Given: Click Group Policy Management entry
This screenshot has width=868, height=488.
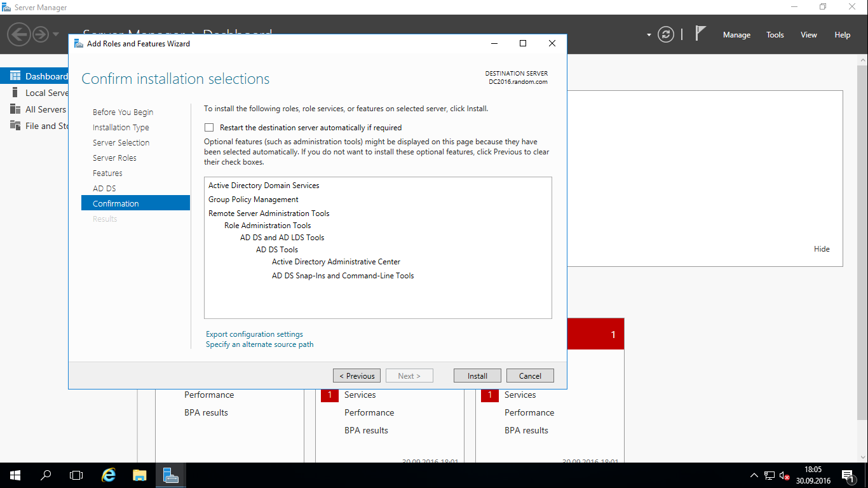Looking at the screenshot, I should [x=253, y=200].
